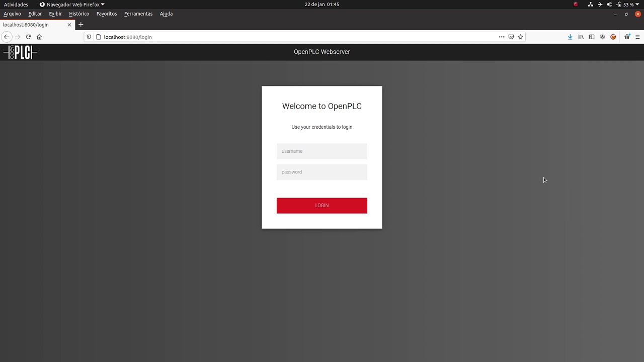Open the Exibir menu
The width and height of the screenshot is (644, 362).
55,14
